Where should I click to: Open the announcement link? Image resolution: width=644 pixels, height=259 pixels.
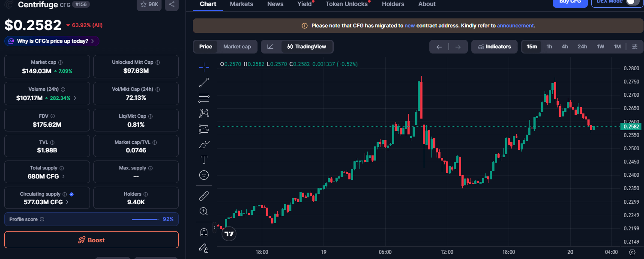click(x=515, y=26)
